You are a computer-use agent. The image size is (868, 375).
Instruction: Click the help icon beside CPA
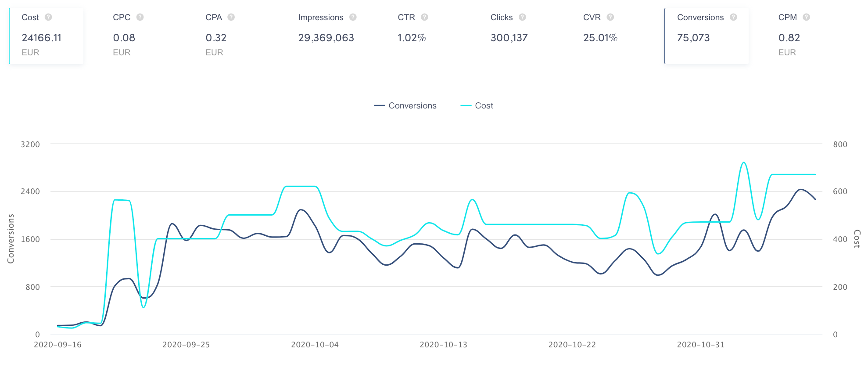point(231,17)
